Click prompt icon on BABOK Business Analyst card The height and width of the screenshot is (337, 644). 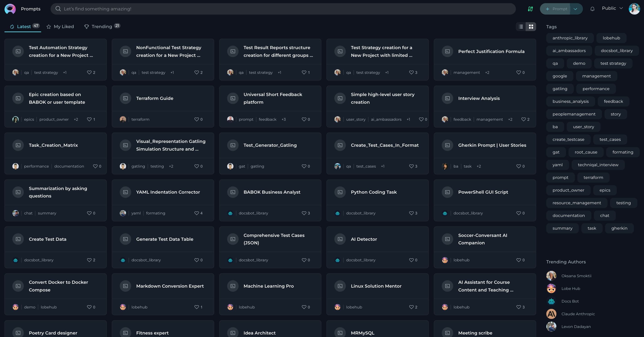click(x=233, y=192)
